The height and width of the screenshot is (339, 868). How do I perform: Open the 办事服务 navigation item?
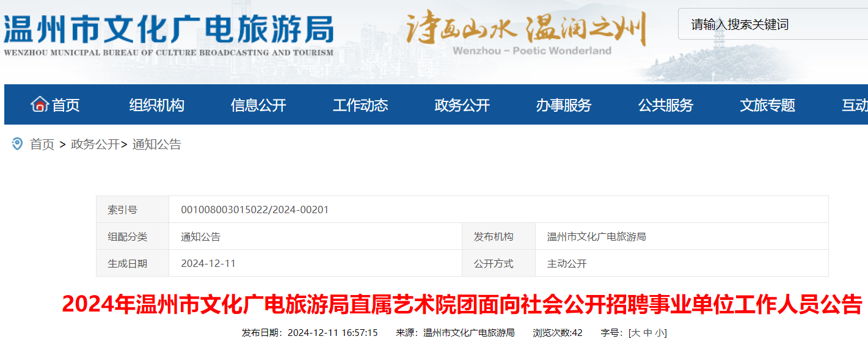coord(564,105)
